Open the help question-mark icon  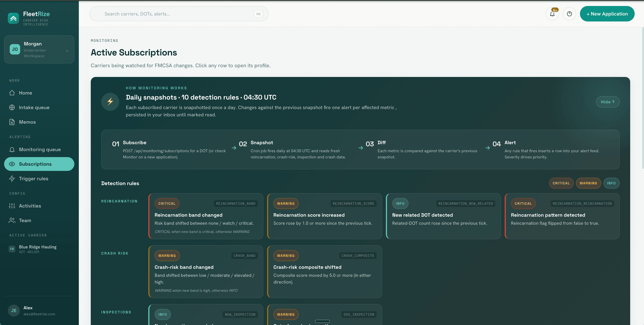(x=569, y=14)
